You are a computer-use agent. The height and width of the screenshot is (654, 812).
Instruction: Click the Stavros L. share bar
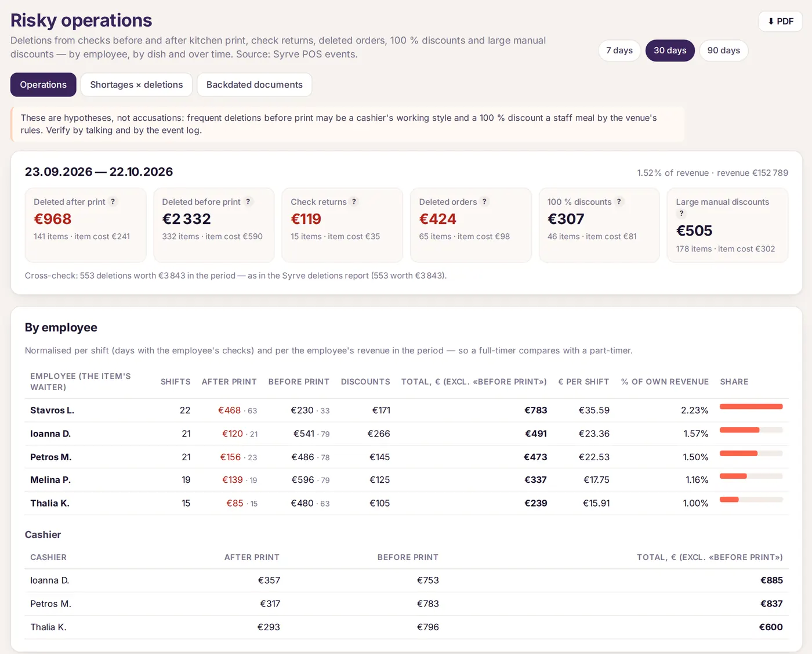coord(751,407)
